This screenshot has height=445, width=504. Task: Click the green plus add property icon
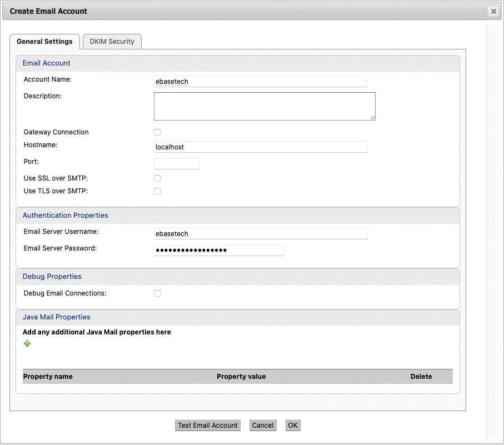pos(27,344)
